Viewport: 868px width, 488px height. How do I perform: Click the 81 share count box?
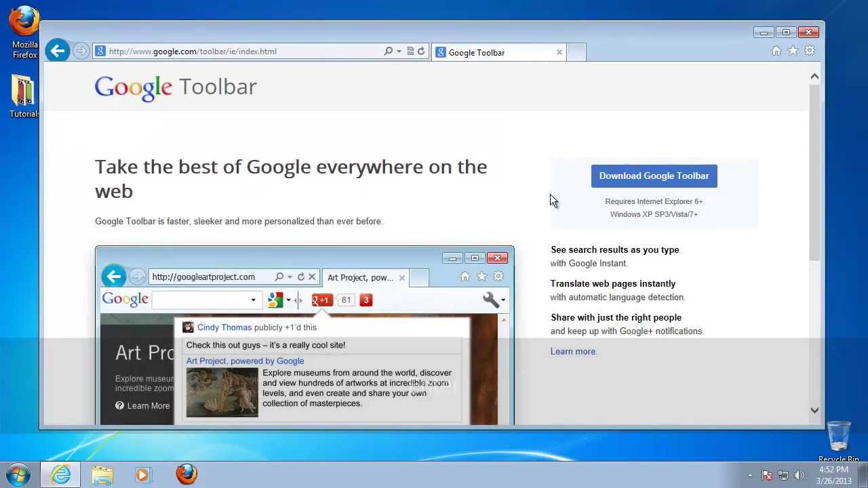click(x=346, y=300)
